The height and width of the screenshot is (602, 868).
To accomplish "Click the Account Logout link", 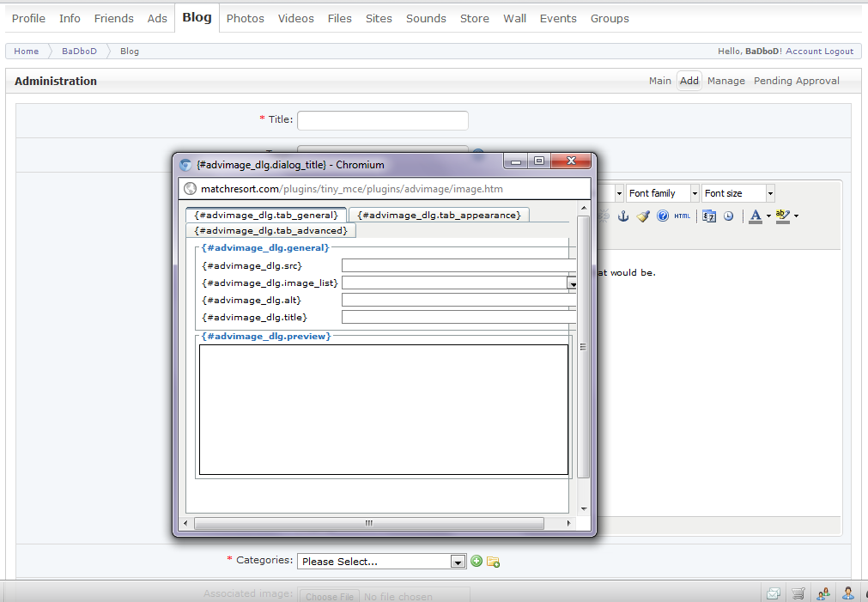I will [819, 52].
